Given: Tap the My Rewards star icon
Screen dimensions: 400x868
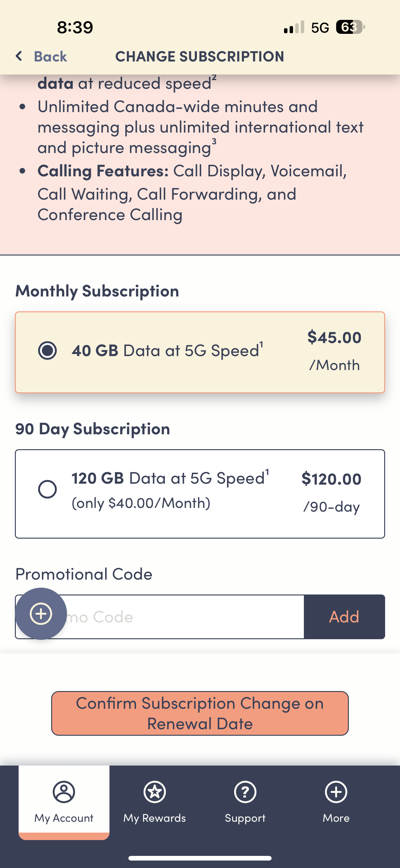Looking at the screenshot, I should pos(154,792).
